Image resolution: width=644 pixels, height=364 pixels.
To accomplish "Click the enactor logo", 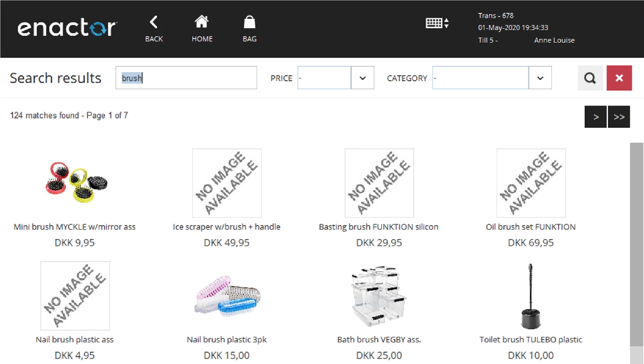I will (x=67, y=28).
